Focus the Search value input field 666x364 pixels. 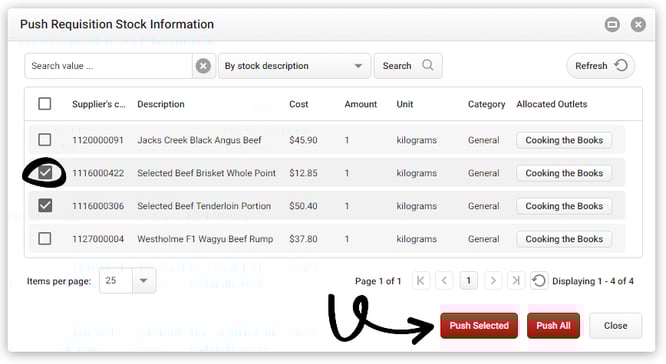point(108,66)
